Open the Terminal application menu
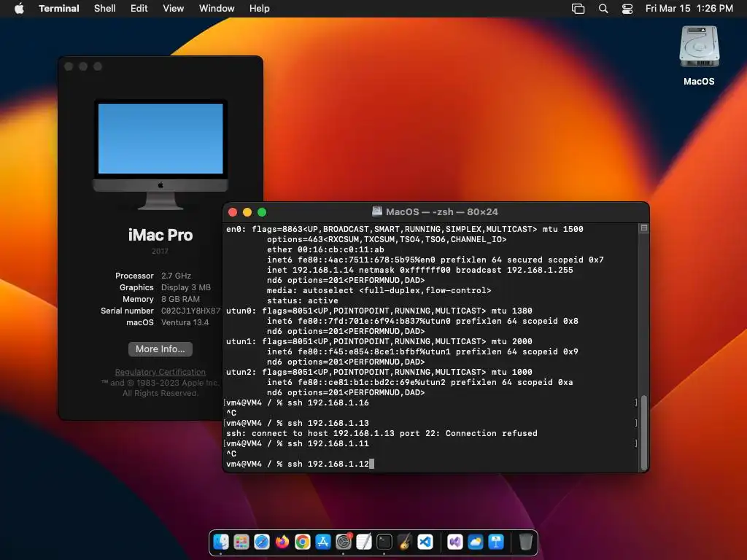 coord(59,9)
